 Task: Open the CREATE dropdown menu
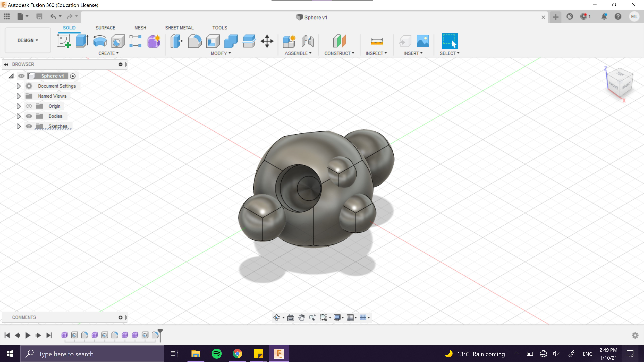109,53
